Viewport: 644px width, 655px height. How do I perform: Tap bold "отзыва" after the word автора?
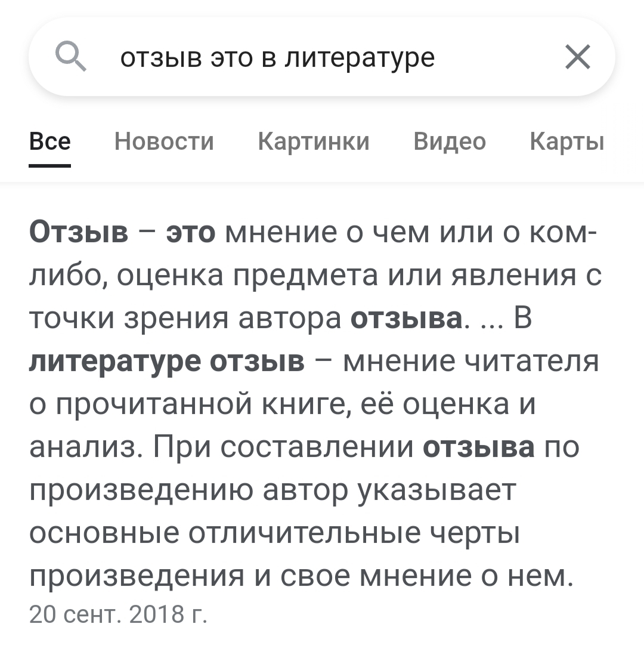[x=407, y=319]
